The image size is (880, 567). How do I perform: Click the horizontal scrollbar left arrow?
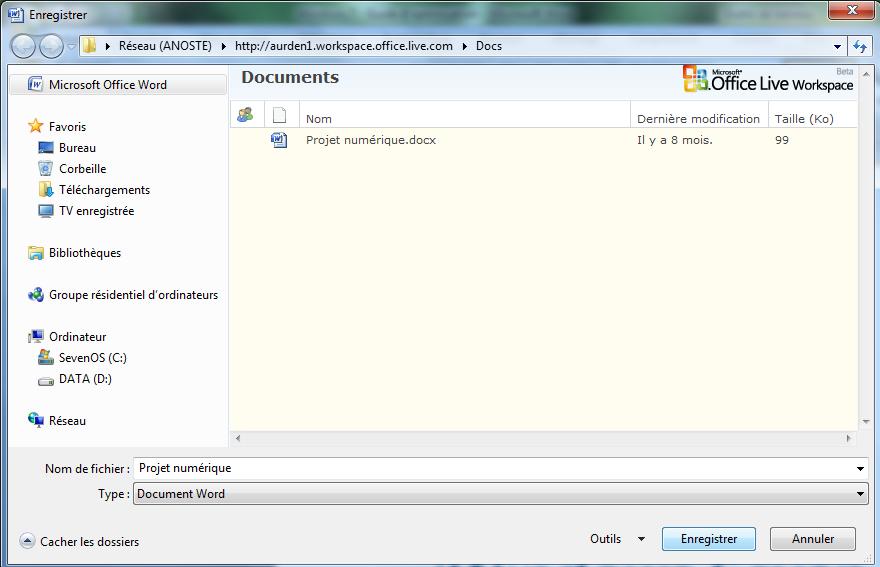(238, 438)
